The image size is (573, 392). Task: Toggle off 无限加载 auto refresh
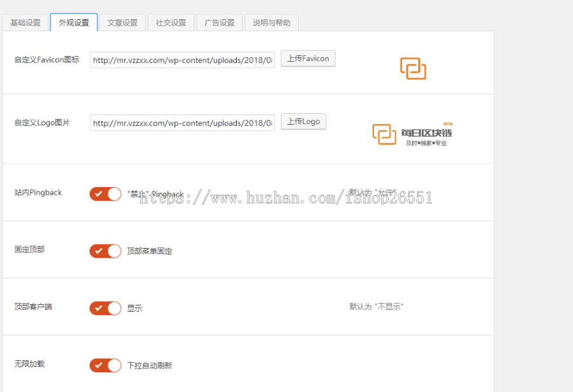pyautogui.click(x=105, y=365)
